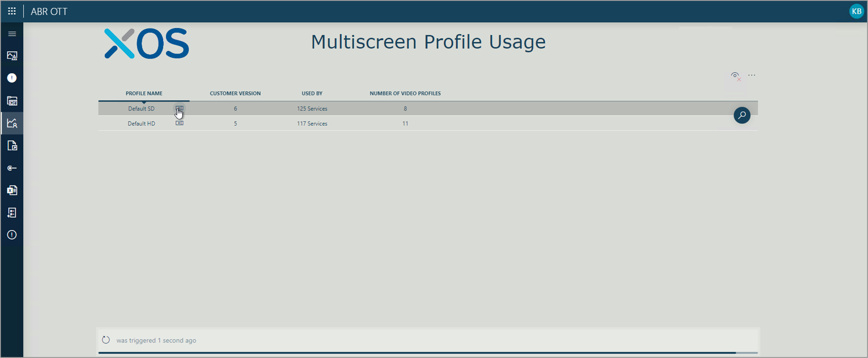Open the calendar window sidebar icon
The image size is (868, 358).
12,101
